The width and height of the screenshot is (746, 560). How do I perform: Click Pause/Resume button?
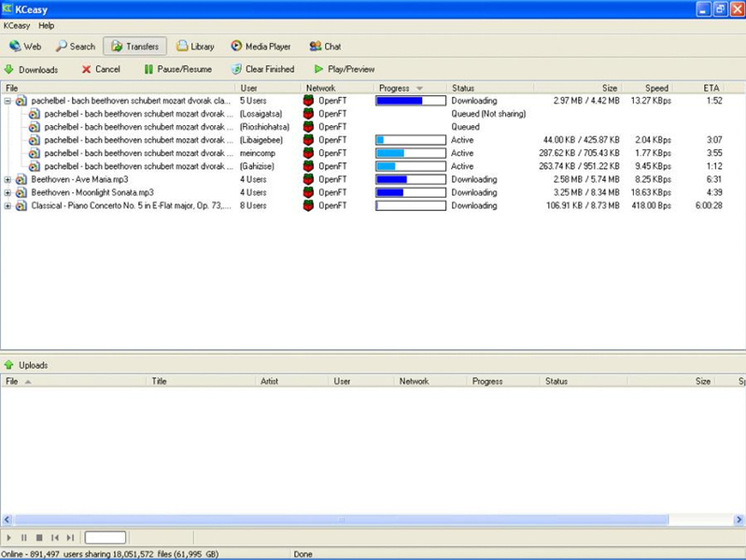(178, 69)
